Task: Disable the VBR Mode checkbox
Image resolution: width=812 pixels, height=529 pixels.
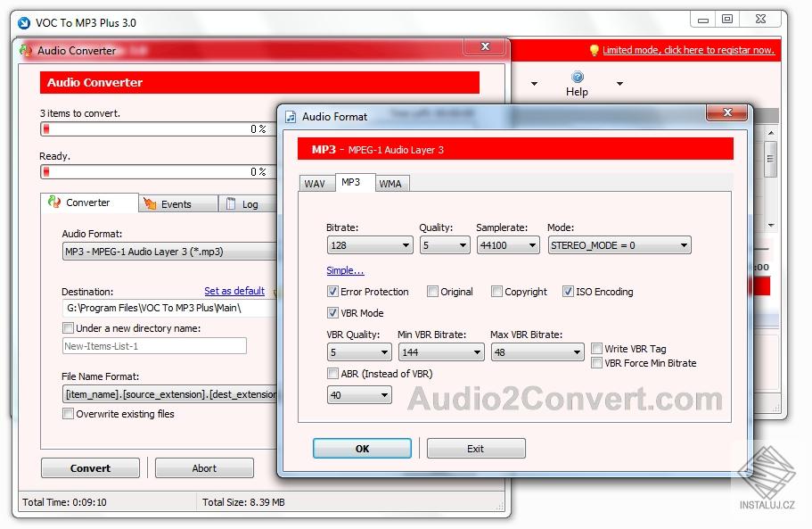Action: 332,313
